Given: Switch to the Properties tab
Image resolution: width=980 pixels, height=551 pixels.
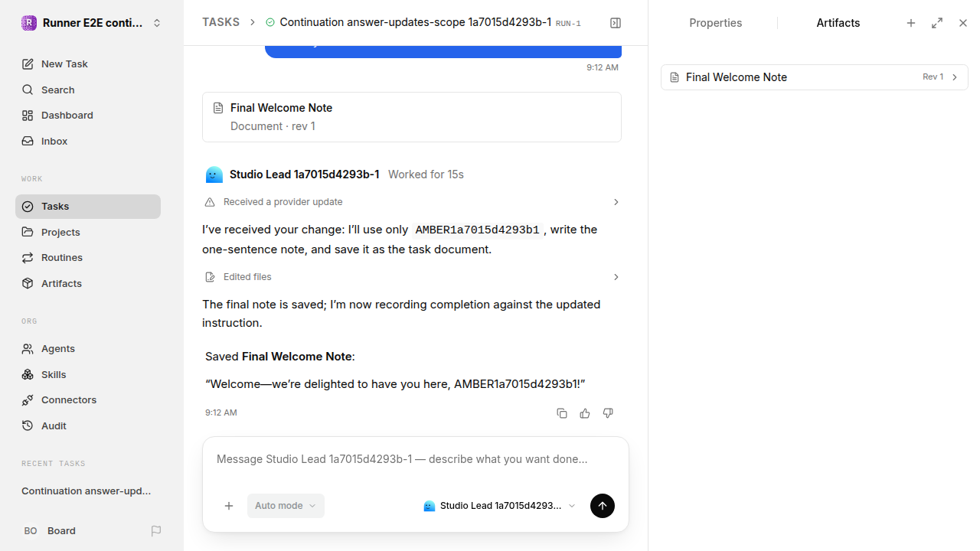Looking at the screenshot, I should click(716, 23).
